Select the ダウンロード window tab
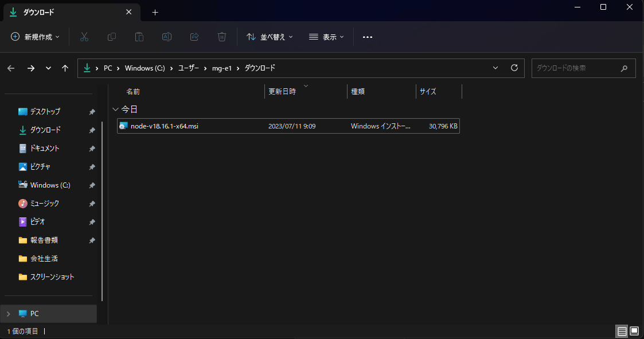This screenshot has width=644, height=339. tap(72, 12)
